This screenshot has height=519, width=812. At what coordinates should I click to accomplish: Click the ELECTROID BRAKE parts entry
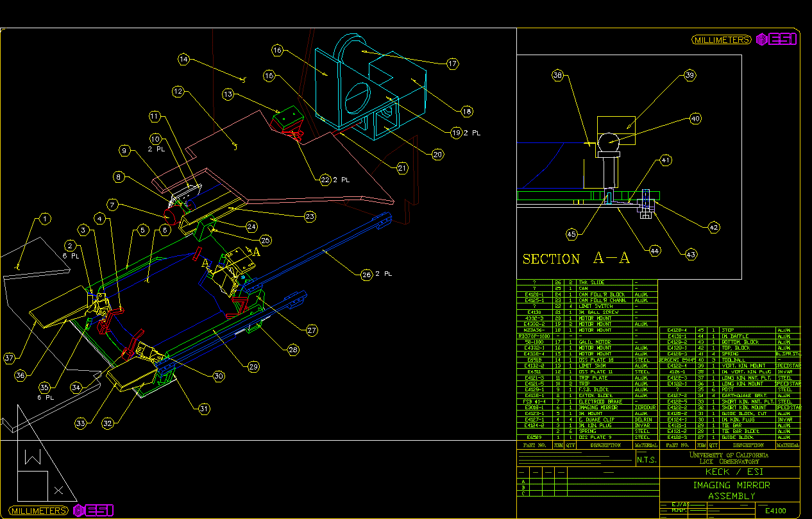pos(600,402)
